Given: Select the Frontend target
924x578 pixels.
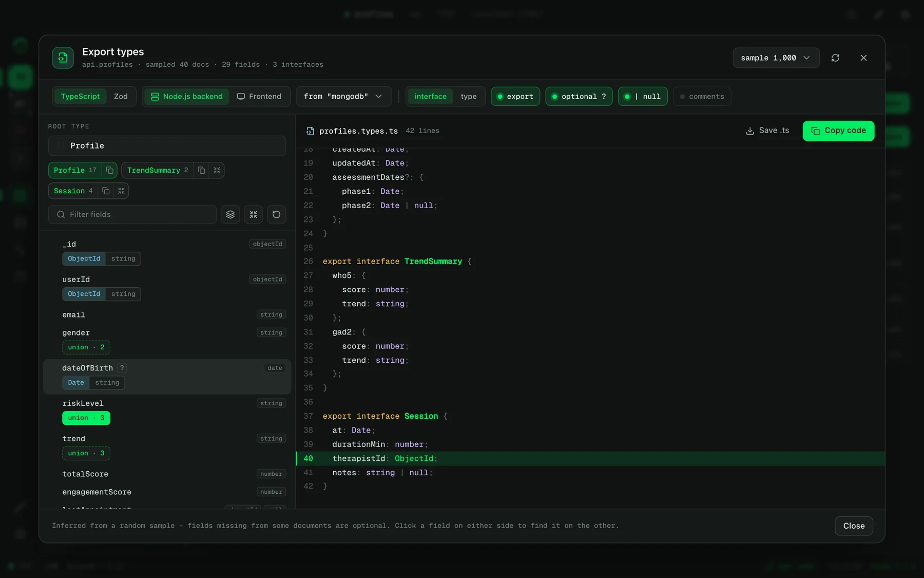Looking at the screenshot, I should click(259, 97).
